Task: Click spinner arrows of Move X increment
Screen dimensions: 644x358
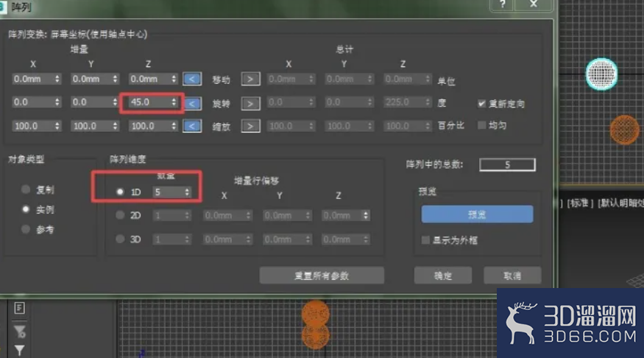Action: 57,79
